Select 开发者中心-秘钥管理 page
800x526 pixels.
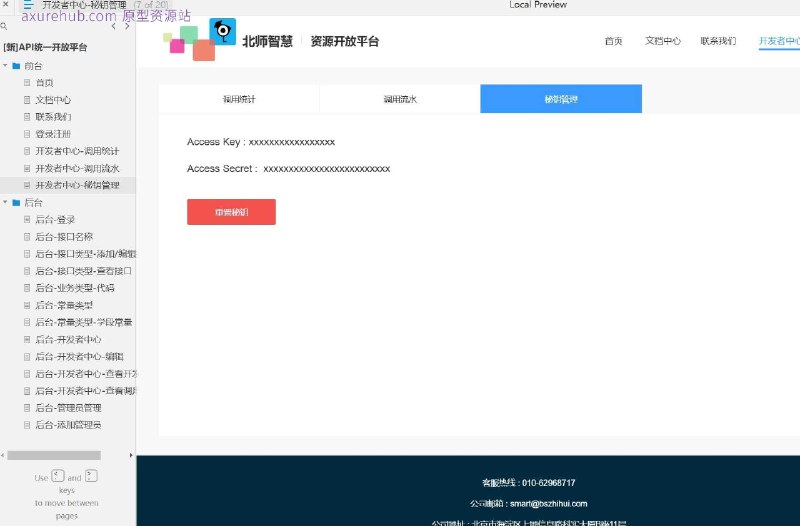coord(77,185)
